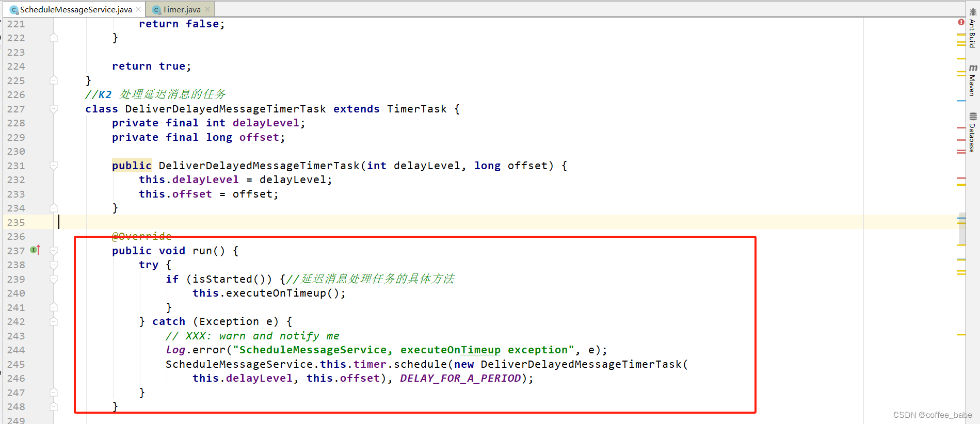Viewport: 980px width, 424px height.
Task: Click the @Override annotation
Action: click(x=142, y=236)
